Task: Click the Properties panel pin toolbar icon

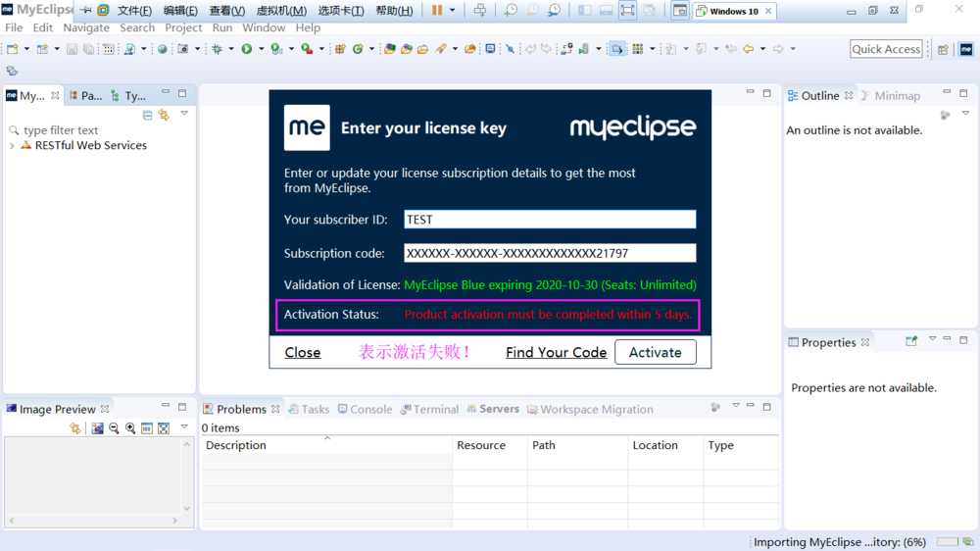Action: (x=911, y=341)
